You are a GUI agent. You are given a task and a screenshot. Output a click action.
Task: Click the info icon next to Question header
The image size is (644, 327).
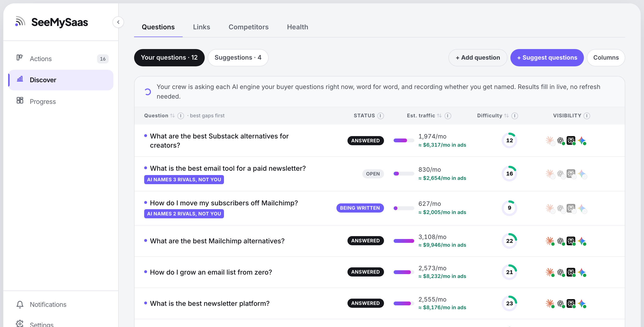pos(180,116)
